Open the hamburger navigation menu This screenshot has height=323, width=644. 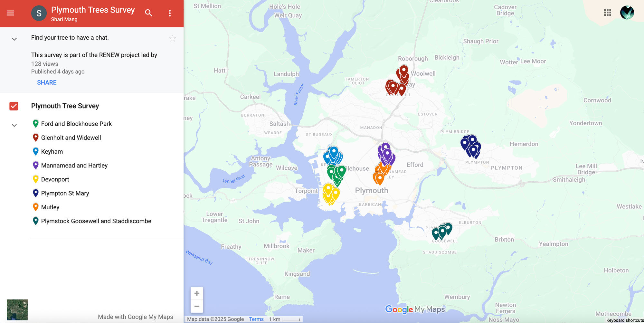11,13
